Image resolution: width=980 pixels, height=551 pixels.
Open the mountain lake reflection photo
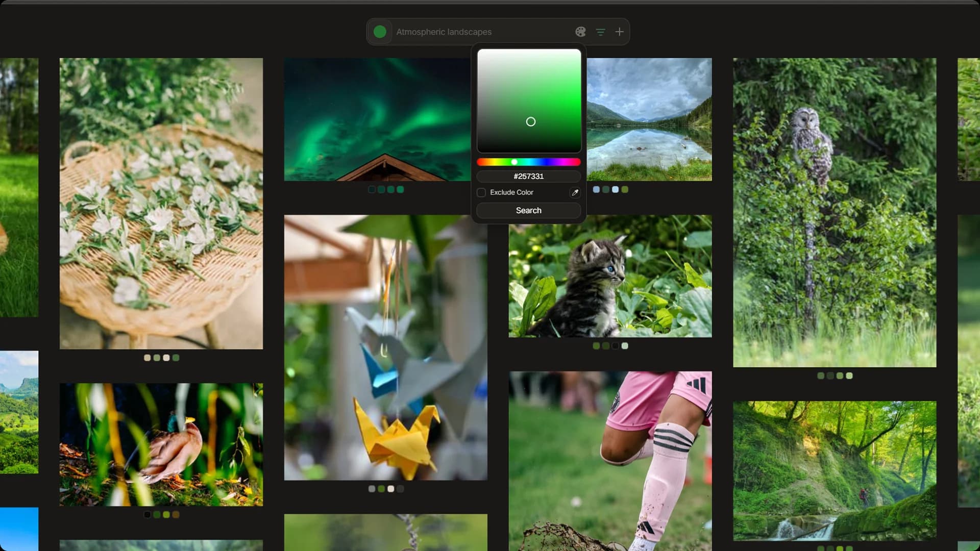click(649, 119)
